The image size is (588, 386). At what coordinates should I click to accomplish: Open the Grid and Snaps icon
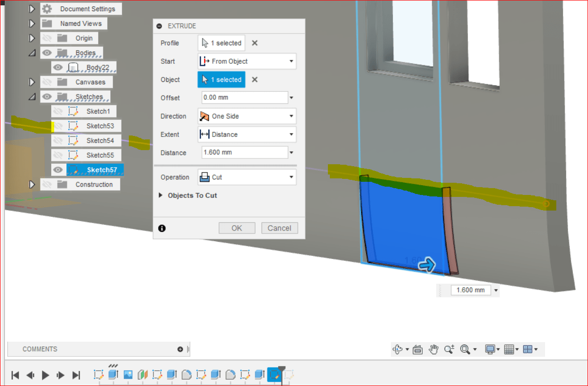pos(509,349)
